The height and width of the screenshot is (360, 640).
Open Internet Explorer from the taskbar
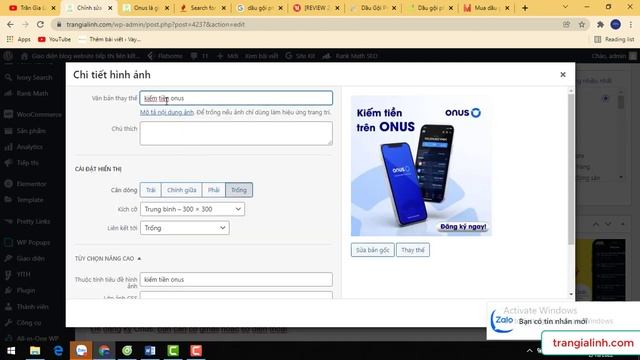[x=58, y=351]
